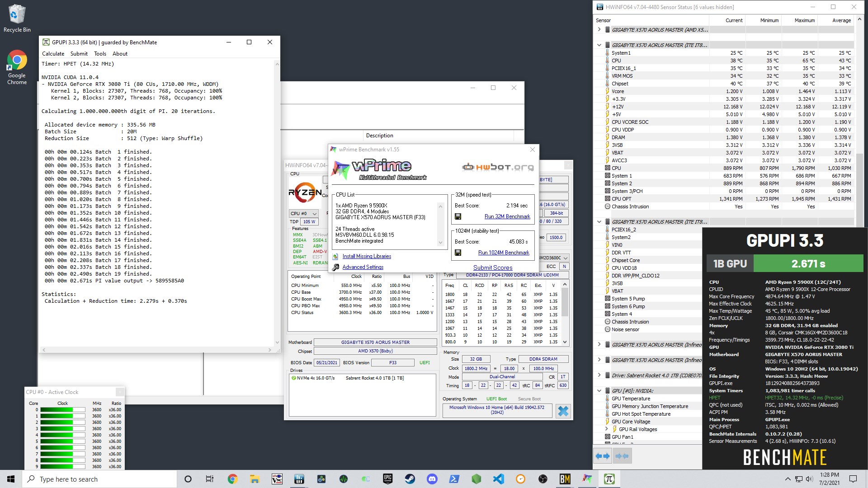Viewport: 868px width, 488px height.
Task: Click Run 1024M Benchmark link
Action: coord(504,253)
